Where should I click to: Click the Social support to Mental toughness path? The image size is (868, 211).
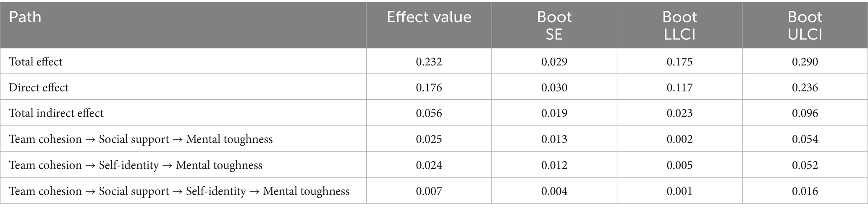coord(141,139)
